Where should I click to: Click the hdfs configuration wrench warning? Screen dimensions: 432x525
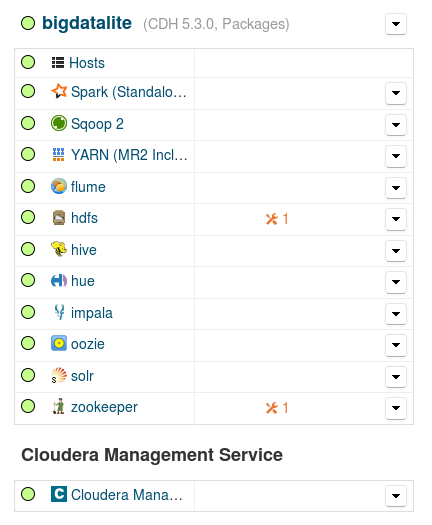277,219
